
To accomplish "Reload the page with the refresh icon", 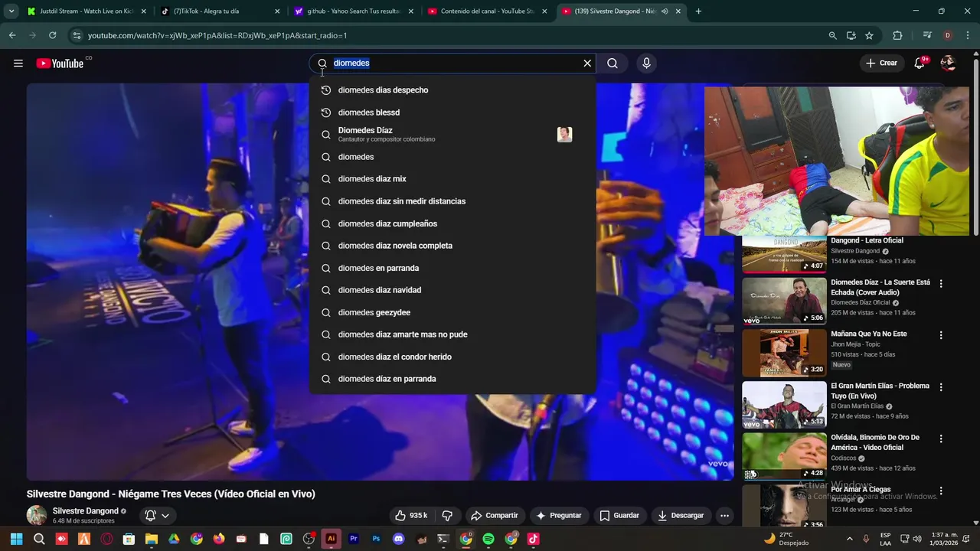I will [52, 35].
